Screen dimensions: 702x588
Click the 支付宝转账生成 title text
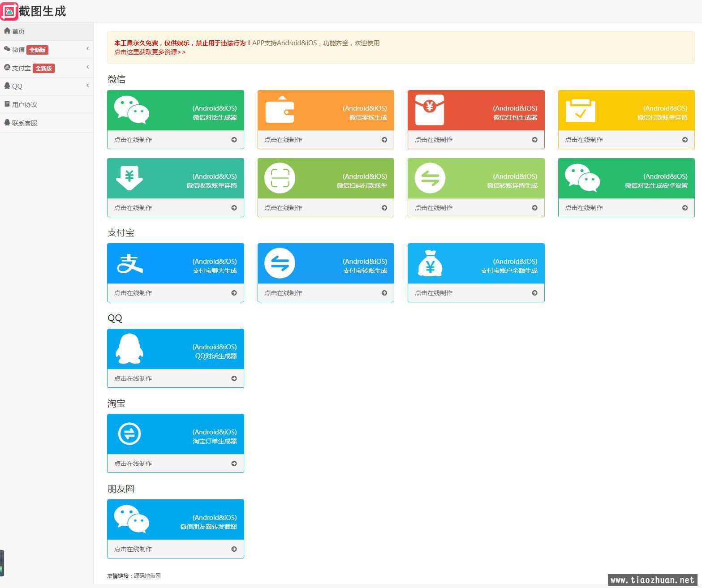[365, 270]
